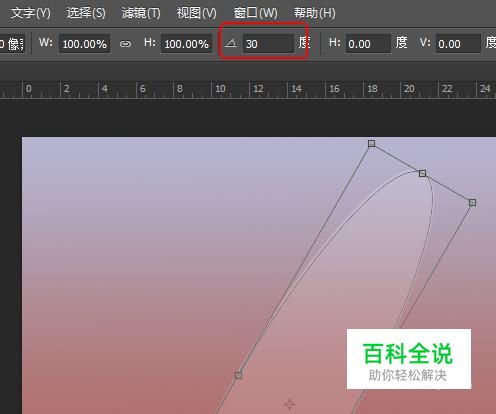Click the V: vertical skew label
The width and height of the screenshot is (496, 414).
(425, 43)
